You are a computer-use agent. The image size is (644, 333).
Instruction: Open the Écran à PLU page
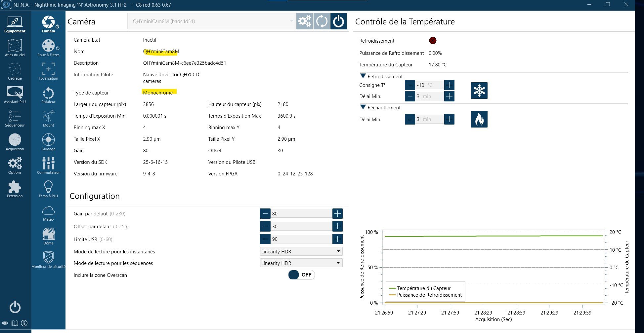click(48, 189)
